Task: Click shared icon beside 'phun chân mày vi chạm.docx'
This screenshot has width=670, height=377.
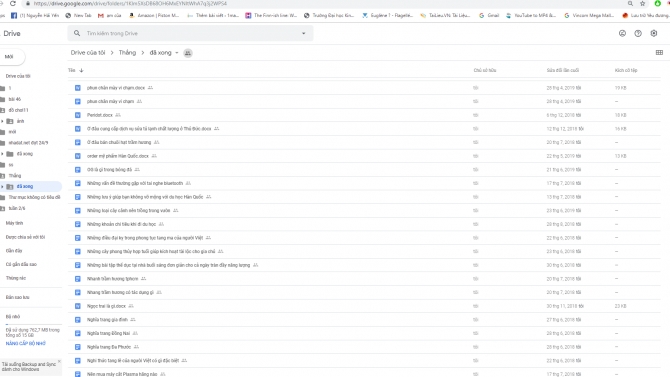Action: point(150,88)
